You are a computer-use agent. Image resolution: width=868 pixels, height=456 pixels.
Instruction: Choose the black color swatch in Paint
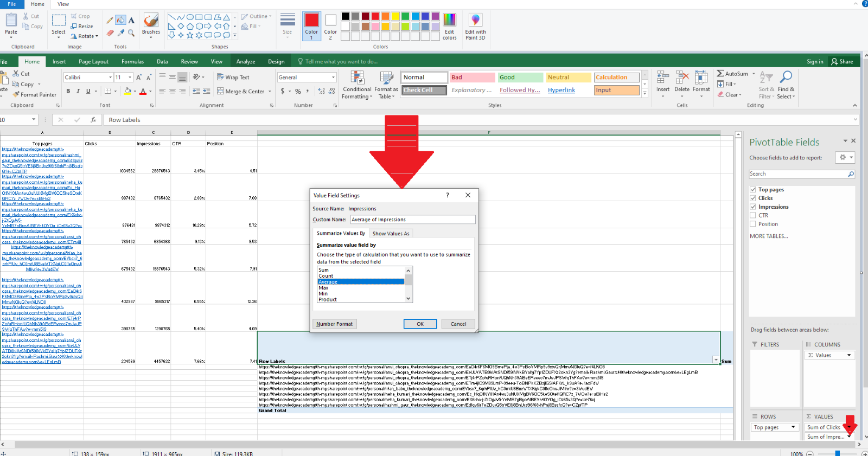[x=345, y=16]
